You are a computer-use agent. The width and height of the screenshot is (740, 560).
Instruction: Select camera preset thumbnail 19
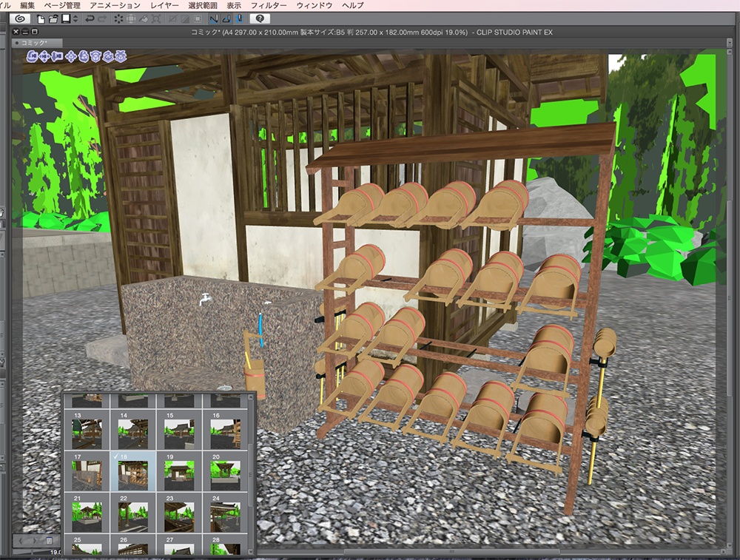(x=179, y=471)
